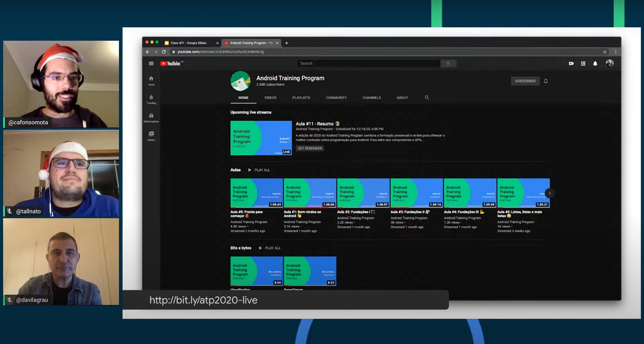Open the notifications bell in YouTube top bar
Image resolution: width=644 pixels, height=344 pixels.
(x=595, y=63)
